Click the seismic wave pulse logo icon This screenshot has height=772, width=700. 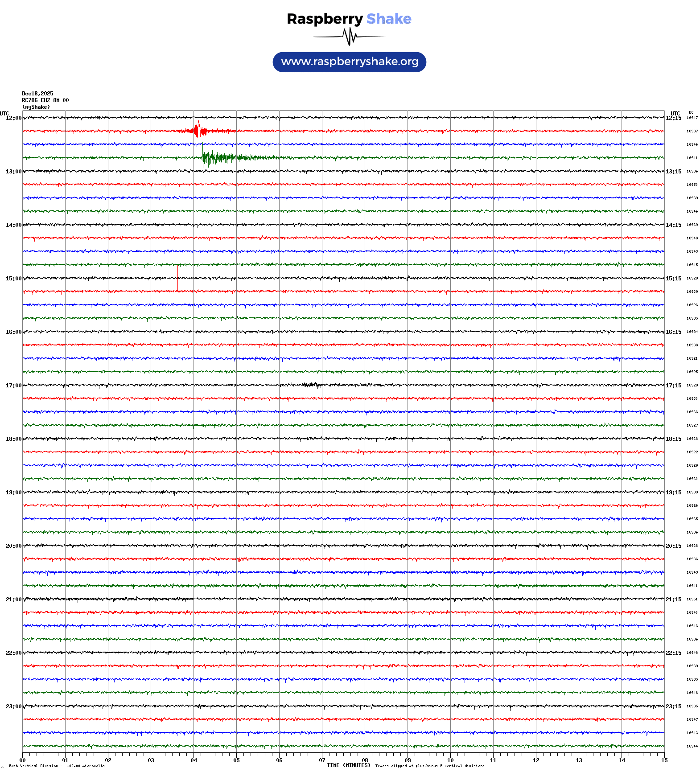tap(349, 37)
